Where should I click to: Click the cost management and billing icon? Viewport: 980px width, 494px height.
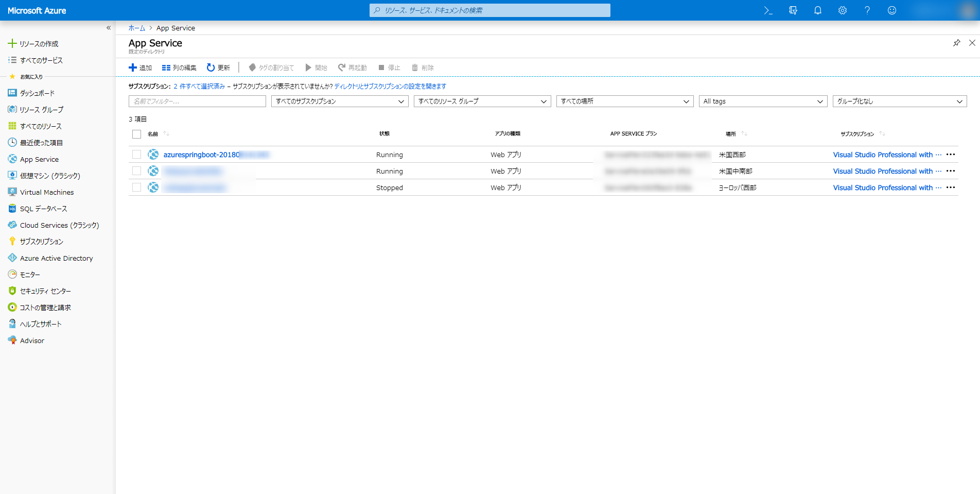[12, 307]
